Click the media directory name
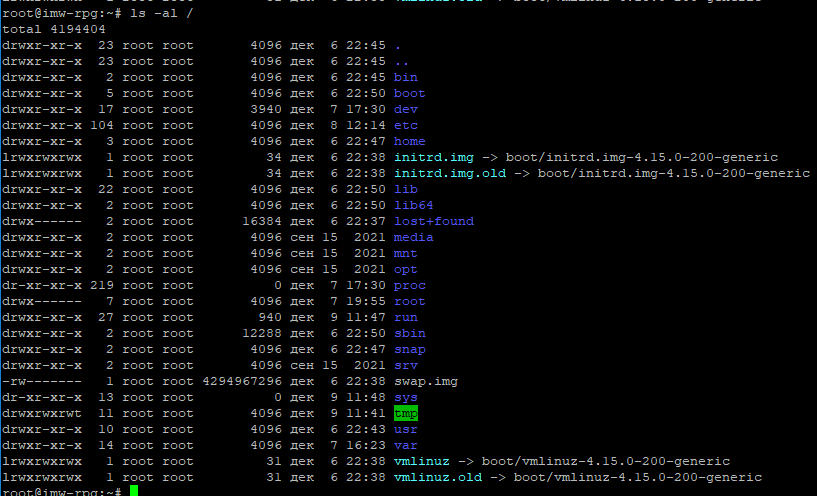Image resolution: width=817 pixels, height=496 pixels. (413, 237)
